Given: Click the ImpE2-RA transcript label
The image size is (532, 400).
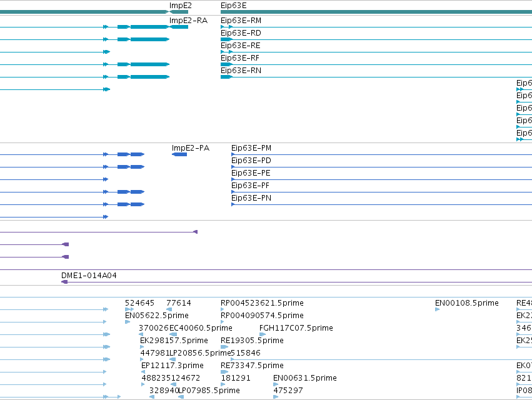Looking at the screenshot, I should tap(188, 21).
